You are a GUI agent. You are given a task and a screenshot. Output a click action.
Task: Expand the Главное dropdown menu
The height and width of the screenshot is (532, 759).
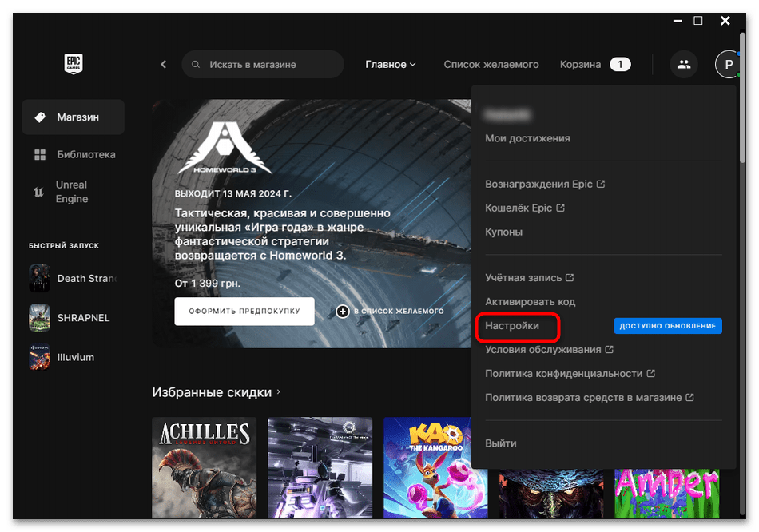coord(391,64)
